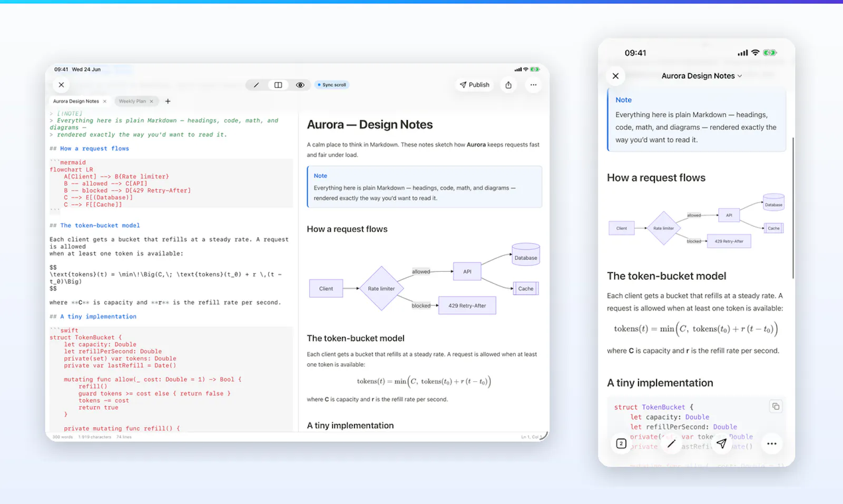Click the '## The token-bucket model' editor heading
This screenshot has height=504, width=843.
[95, 225]
